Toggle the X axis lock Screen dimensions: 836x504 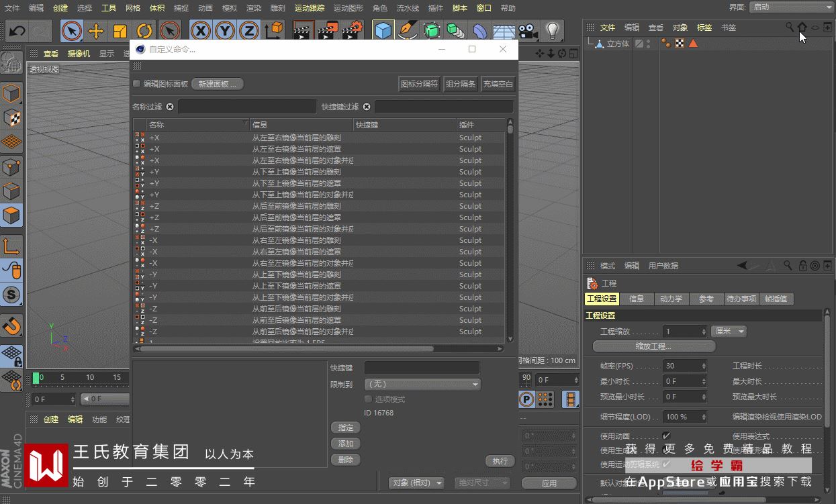tap(201, 31)
